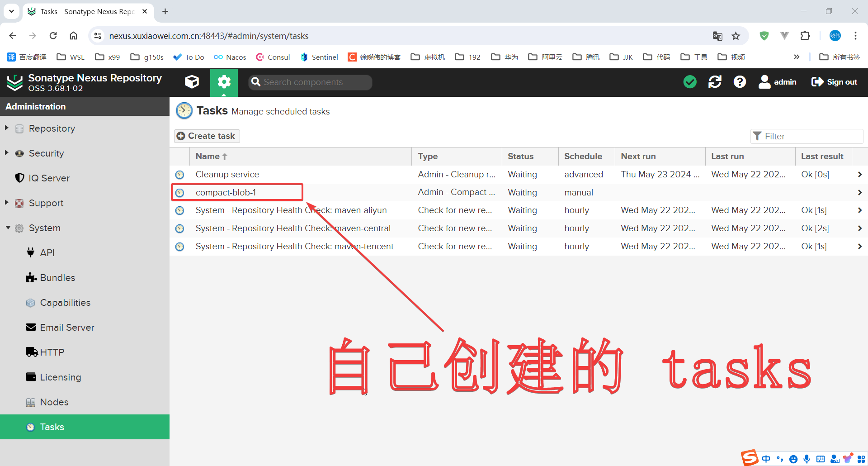The height and width of the screenshot is (466, 868).
Task: Click the green system status checkmark icon
Action: 689,82
